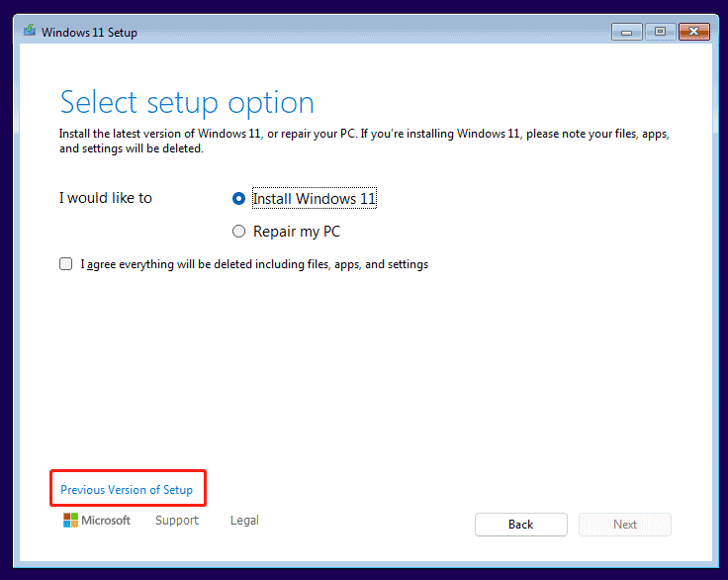Click the "Windows 11 Setup" title bar text
This screenshot has width=728, height=580.
tap(89, 33)
